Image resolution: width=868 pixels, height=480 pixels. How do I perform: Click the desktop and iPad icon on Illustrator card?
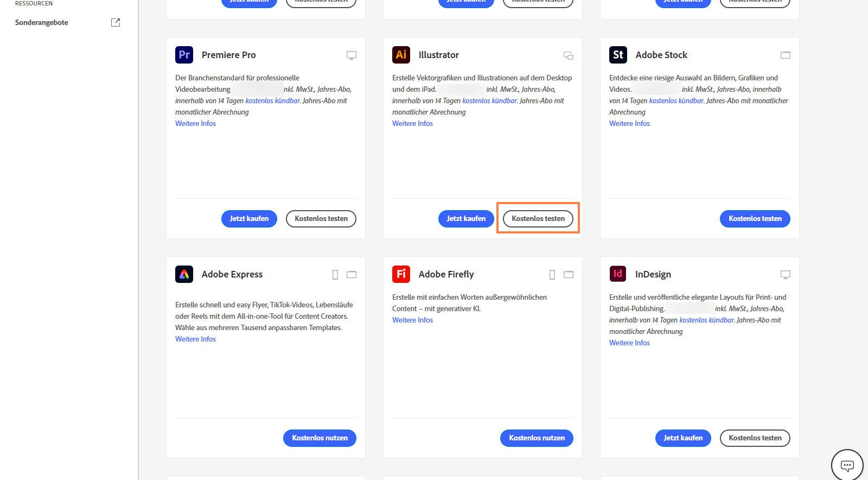569,55
